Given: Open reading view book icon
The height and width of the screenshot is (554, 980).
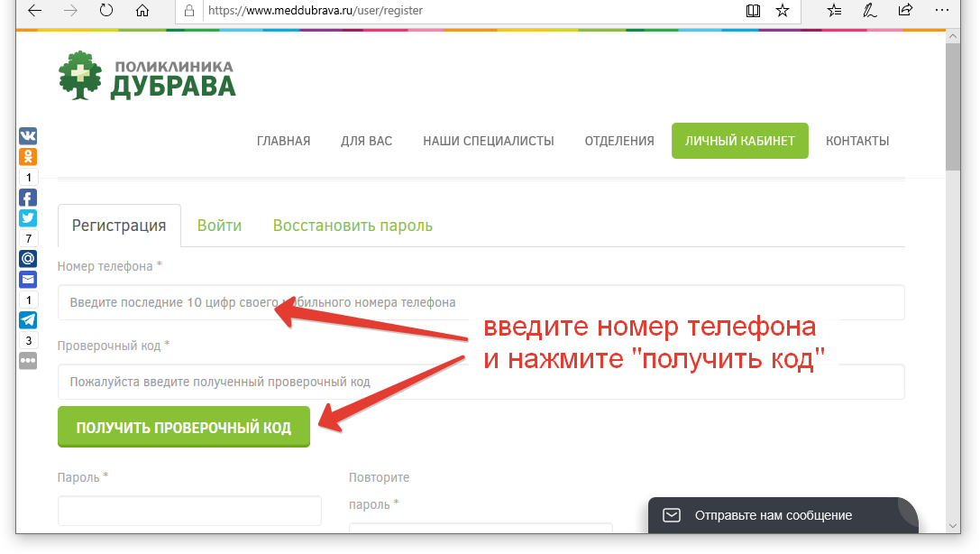Looking at the screenshot, I should pyautogui.click(x=753, y=11).
